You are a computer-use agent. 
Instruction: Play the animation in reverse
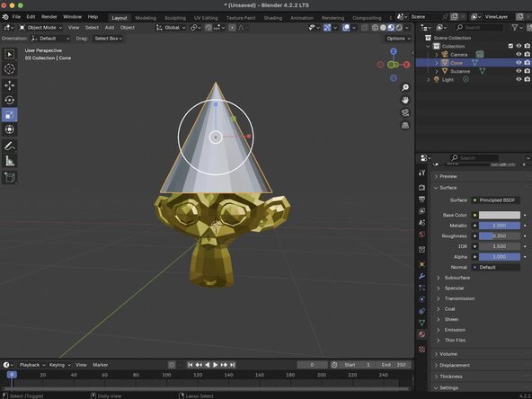tap(207, 365)
